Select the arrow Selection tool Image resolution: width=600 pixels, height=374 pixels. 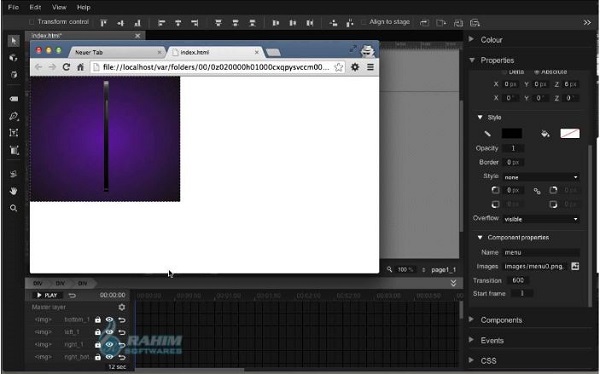pos(14,41)
